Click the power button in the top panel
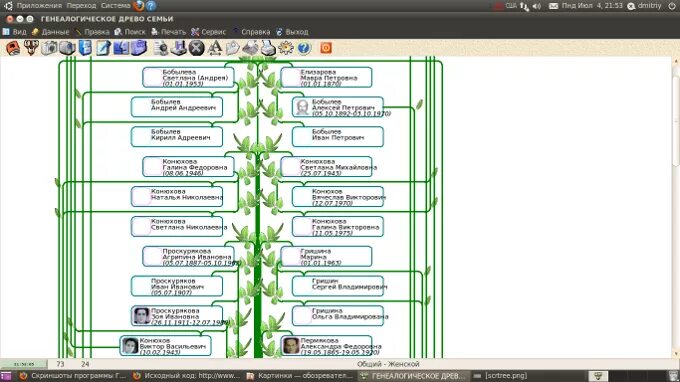 672,6
